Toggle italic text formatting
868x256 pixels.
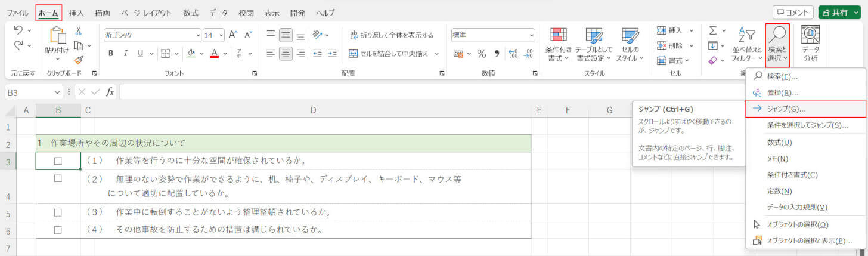pos(126,53)
